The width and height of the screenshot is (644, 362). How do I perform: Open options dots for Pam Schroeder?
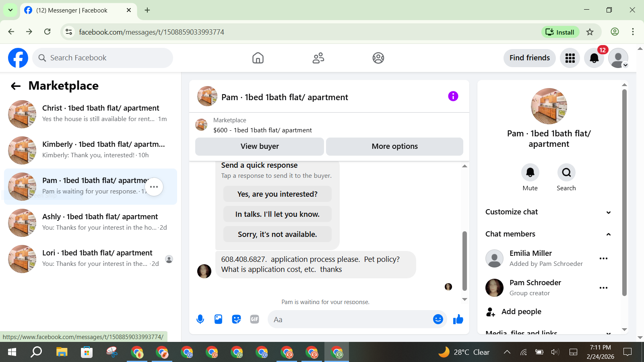[x=603, y=288]
